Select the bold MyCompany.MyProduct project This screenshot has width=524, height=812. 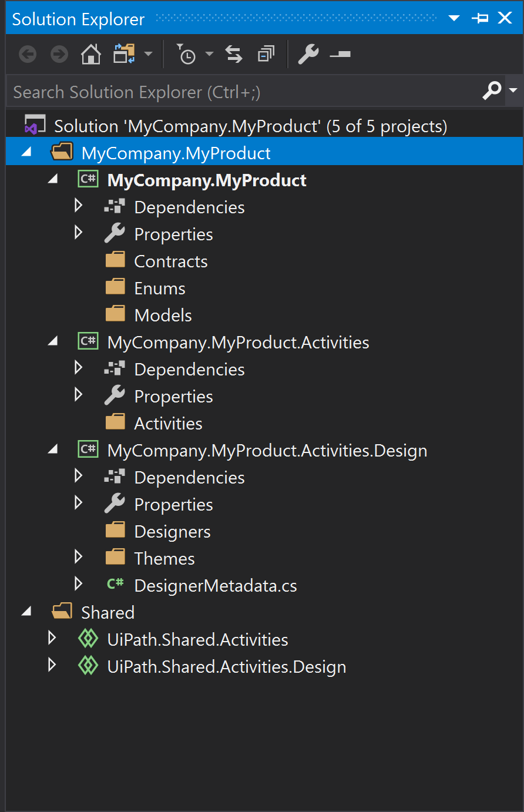coord(207,180)
